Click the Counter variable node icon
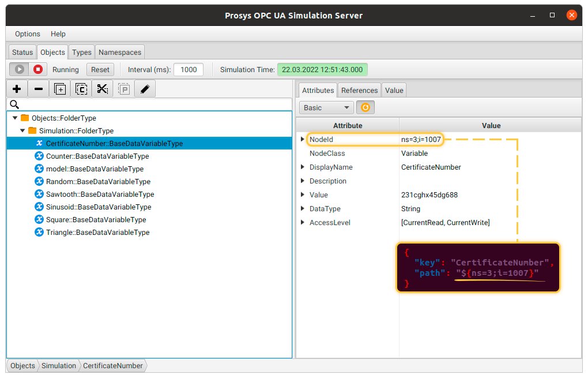 pos(39,156)
